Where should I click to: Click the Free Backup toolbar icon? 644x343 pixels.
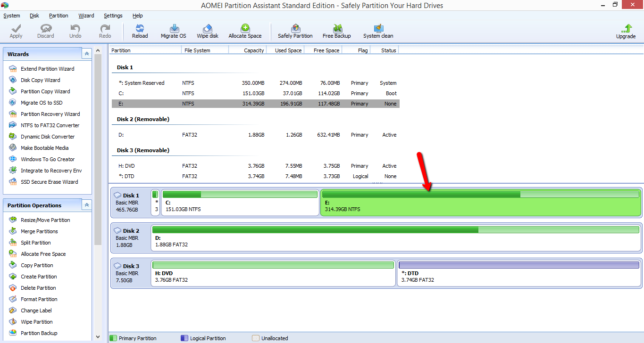coord(337,31)
